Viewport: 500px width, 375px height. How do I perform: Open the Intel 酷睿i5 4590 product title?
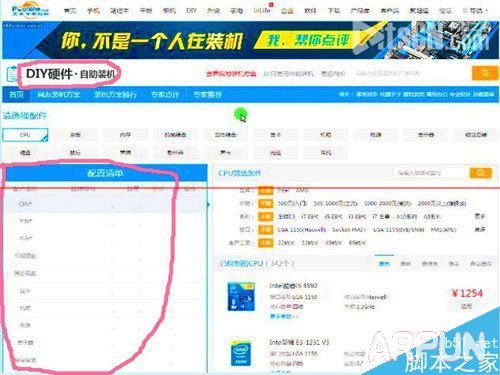click(293, 286)
